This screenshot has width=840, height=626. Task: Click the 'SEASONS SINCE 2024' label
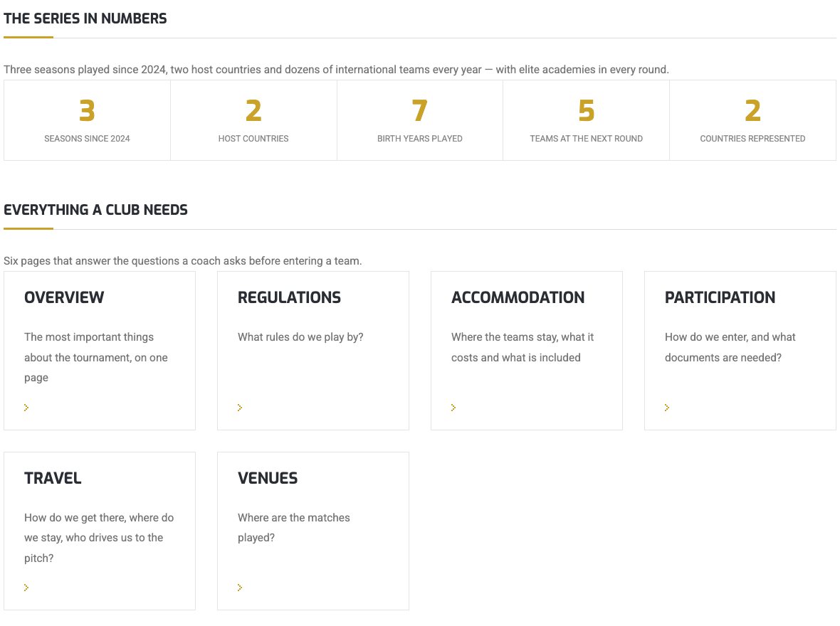[87, 139]
